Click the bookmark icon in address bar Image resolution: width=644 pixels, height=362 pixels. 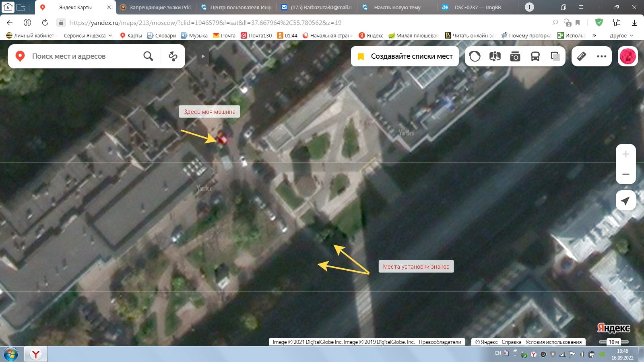[x=578, y=23]
